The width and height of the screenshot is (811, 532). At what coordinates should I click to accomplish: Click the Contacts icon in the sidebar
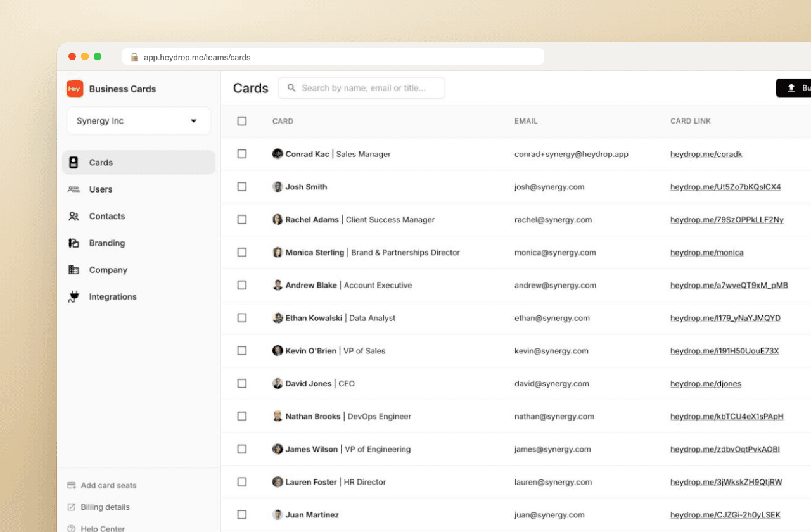[73, 216]
